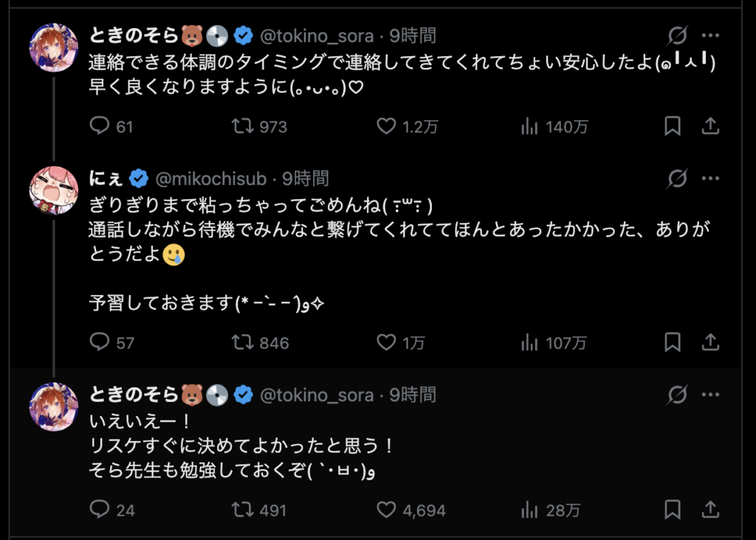756x540 pixels.
Task: Open the にぇ profile avatar
Action: click(53, 190)
